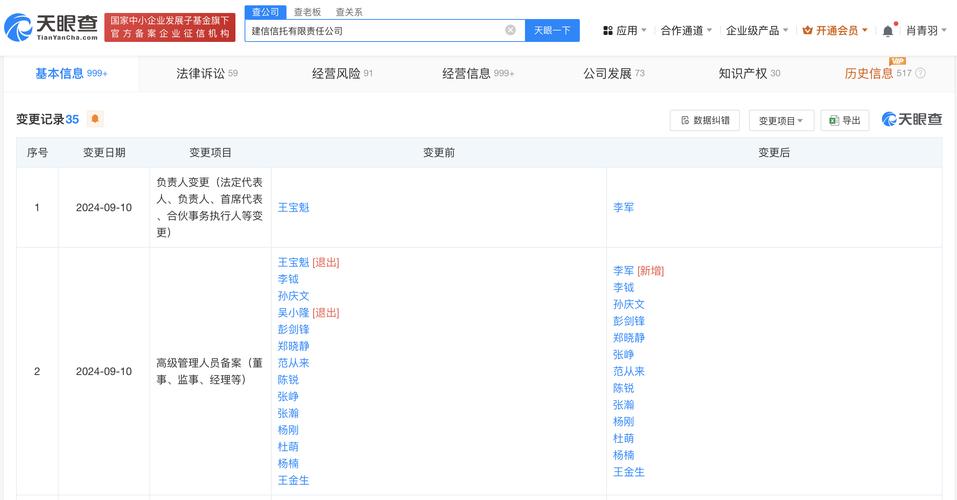Expand the 应用 dropdown menu
The height and width of the screenshot is (500, 957).
pos(624,31)
